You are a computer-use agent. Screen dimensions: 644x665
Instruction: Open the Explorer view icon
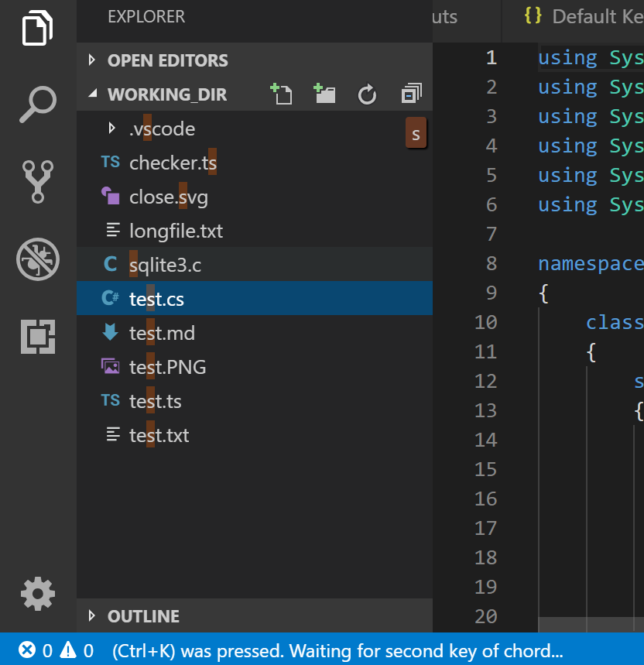(37, 28)
